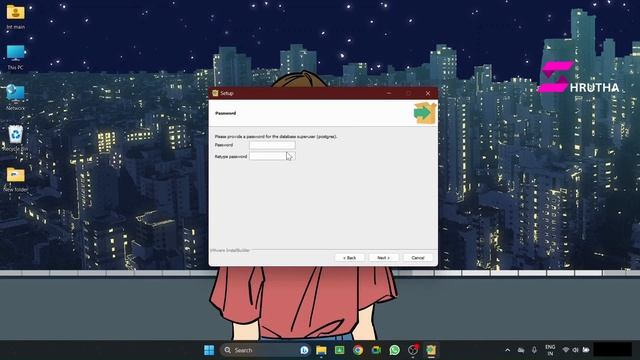The image size is (640, 360).
Task: Cancel the Setup installer
Action: point(418,258)
